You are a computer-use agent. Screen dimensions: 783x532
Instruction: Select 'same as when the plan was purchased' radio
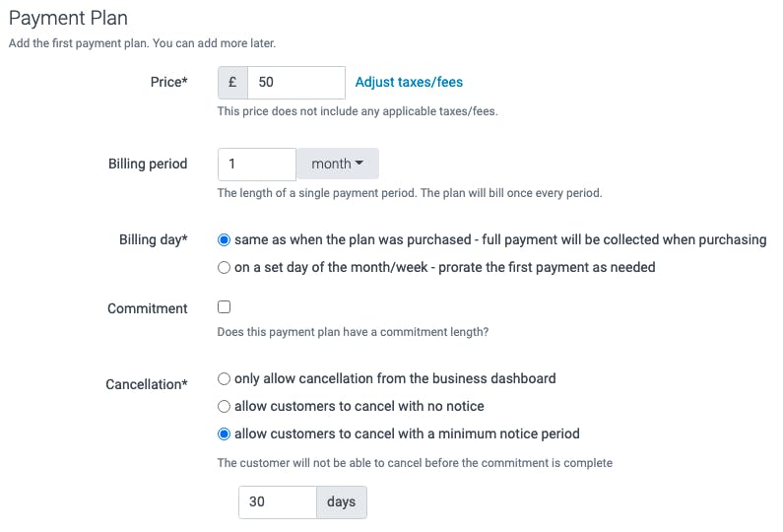pyautogui.click(x=225, y=239)
